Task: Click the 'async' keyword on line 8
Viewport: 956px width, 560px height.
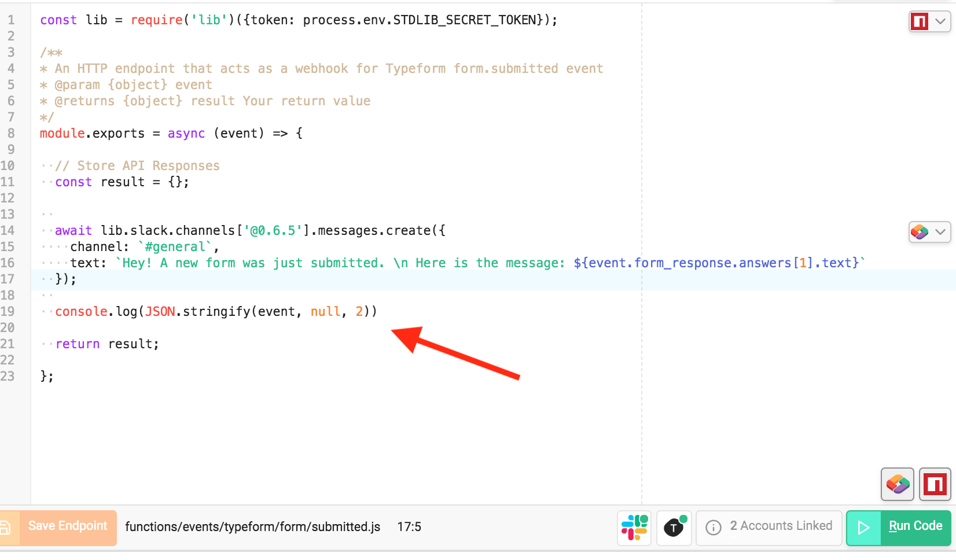Action: 186,133
